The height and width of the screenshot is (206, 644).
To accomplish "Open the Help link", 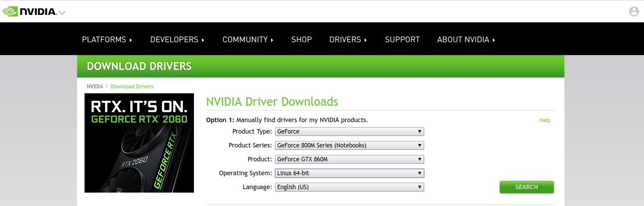I will 545,120.
